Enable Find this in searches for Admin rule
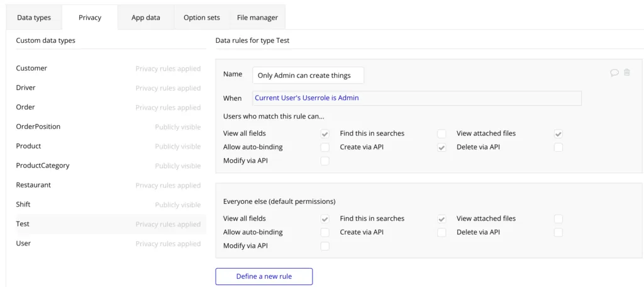This screenshot has width=644, height=287. click(x=441, y=133)
